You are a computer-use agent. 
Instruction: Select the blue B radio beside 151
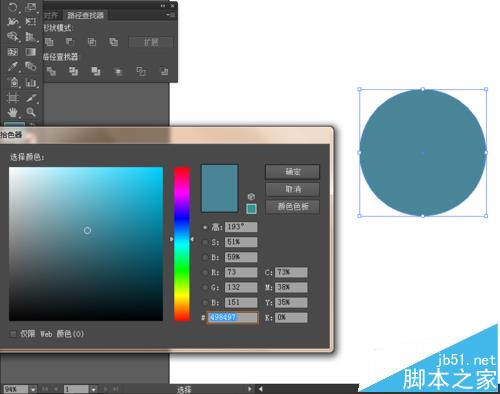pyautogui.click(x=205, y=303)
